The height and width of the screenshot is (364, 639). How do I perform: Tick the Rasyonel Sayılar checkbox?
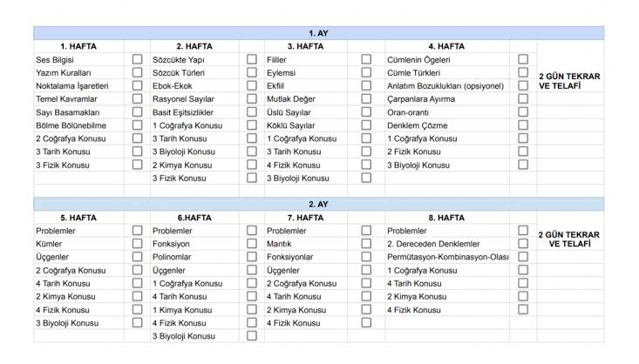coord(251,99)
